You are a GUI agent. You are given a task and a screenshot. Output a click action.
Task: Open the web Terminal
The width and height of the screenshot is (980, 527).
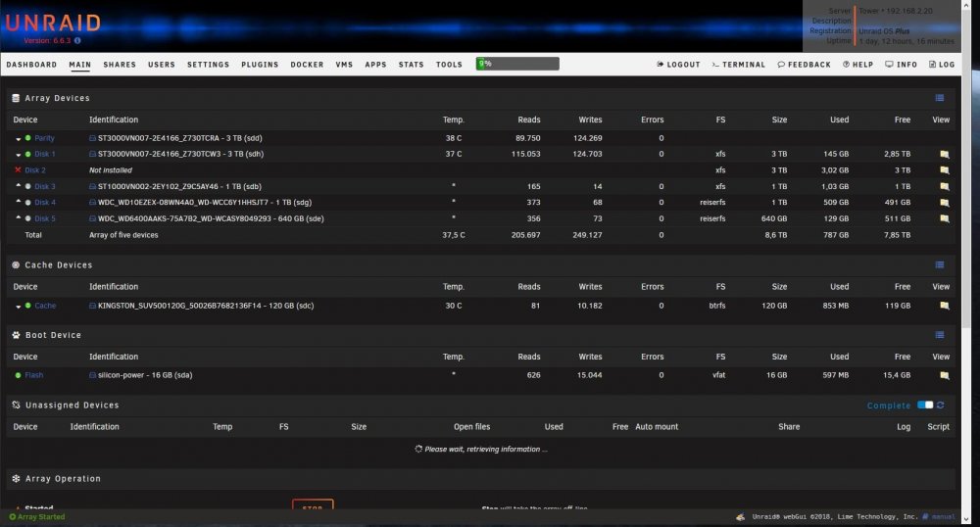tap(738, 65)
